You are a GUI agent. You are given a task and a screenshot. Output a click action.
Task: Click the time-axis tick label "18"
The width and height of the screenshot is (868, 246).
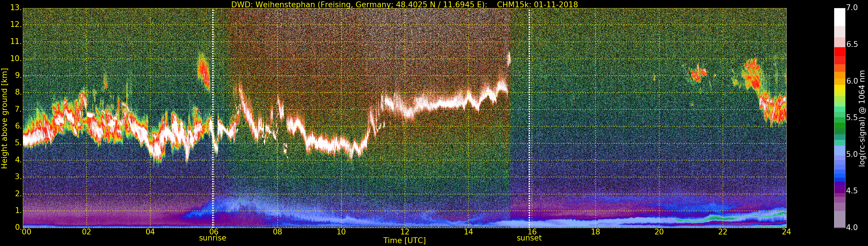(596, 232)
